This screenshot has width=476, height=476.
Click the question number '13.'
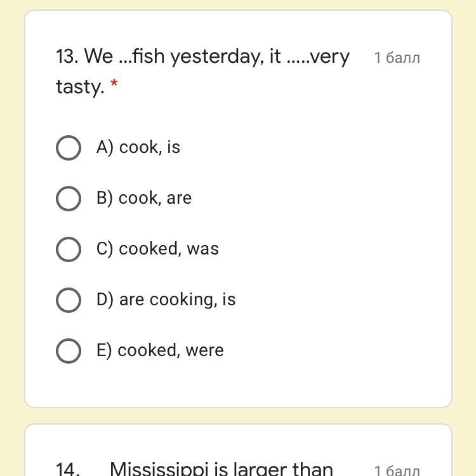(67, 56)
